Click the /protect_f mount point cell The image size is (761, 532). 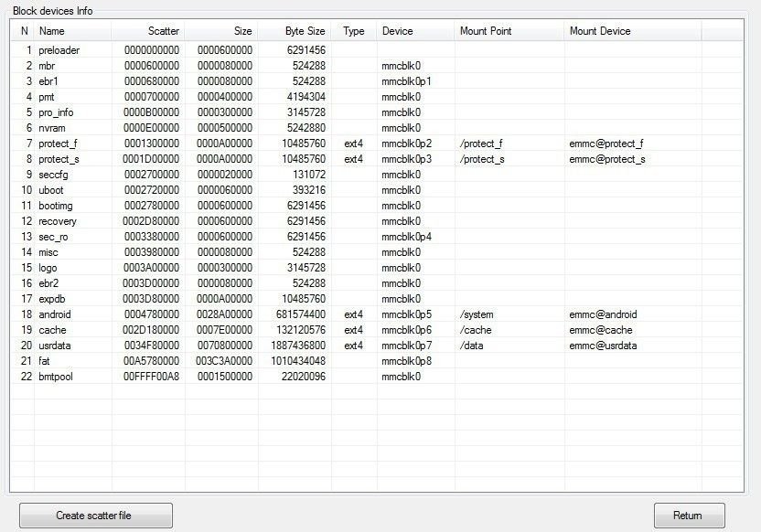point(481,144)
